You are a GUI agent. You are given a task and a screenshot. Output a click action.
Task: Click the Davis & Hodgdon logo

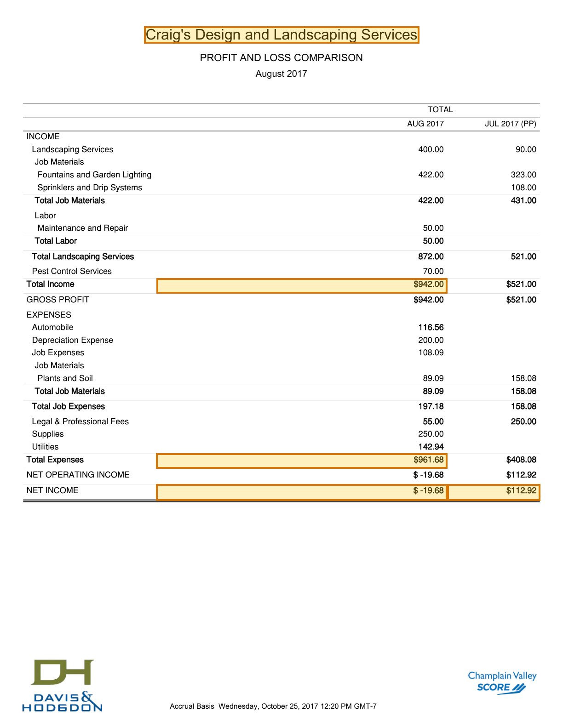tap(63, 686)
